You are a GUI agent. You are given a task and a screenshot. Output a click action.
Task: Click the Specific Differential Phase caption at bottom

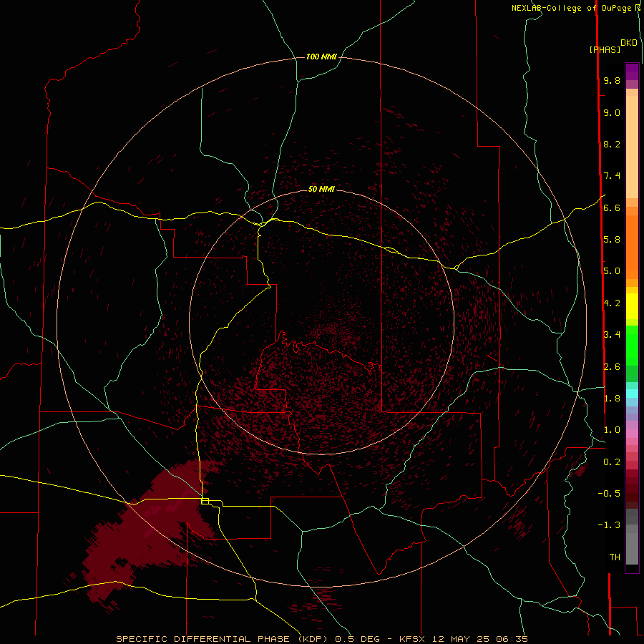click(321, 639)
